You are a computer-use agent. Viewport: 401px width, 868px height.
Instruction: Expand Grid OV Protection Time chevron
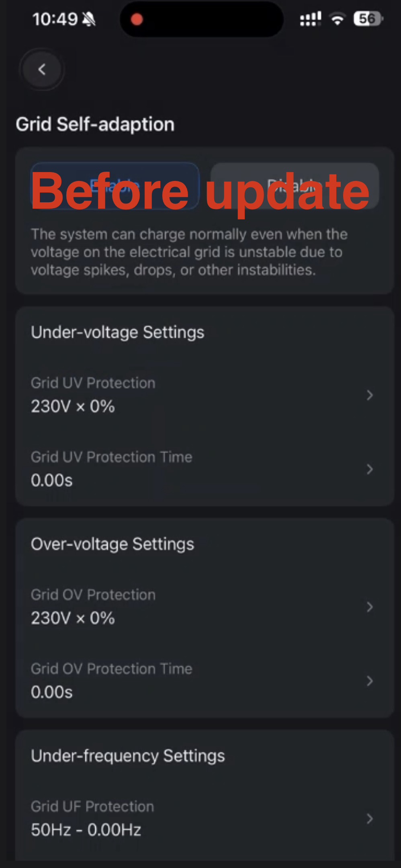pos(370,681)
